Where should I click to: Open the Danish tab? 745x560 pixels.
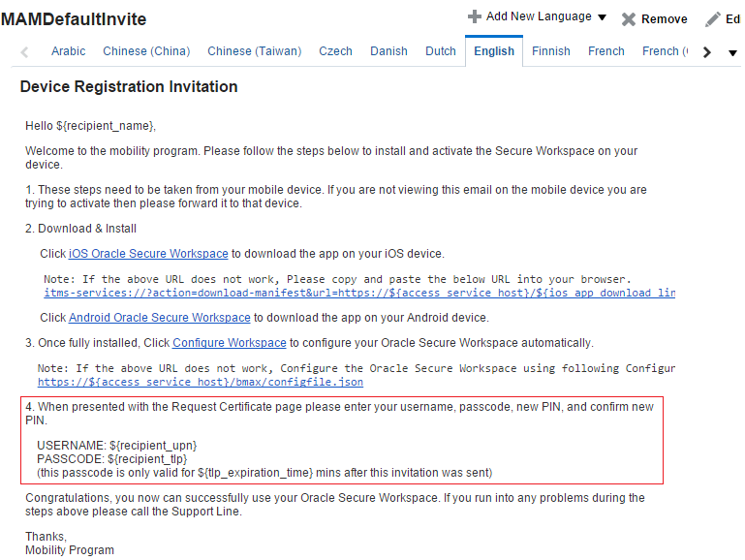(x=388, y=51)
